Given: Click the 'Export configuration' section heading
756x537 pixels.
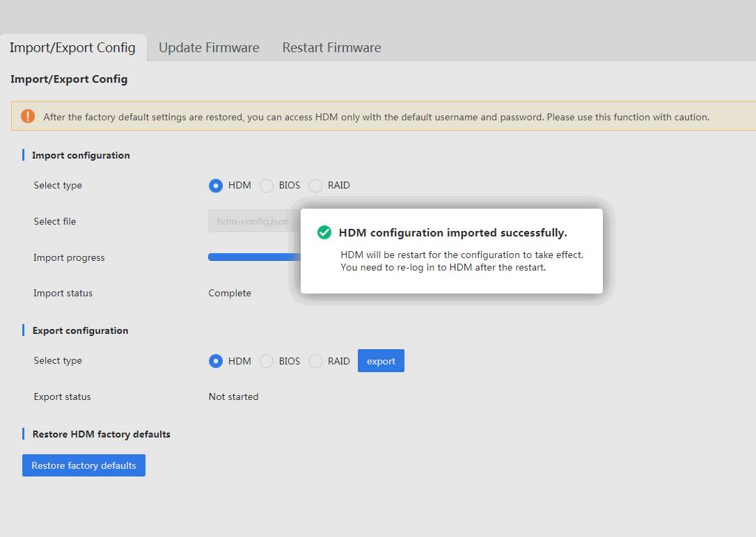Looking at the screenshot, I should (81, 330).
